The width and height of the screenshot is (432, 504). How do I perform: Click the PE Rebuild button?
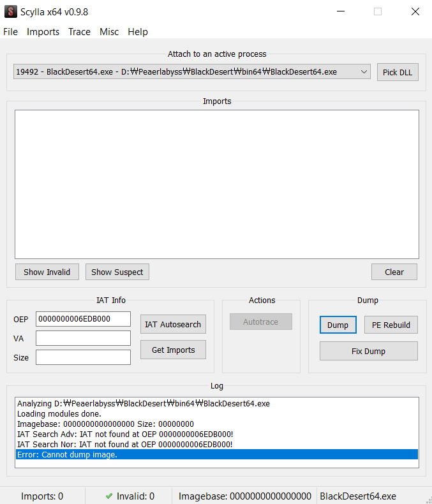coord(391,325)
